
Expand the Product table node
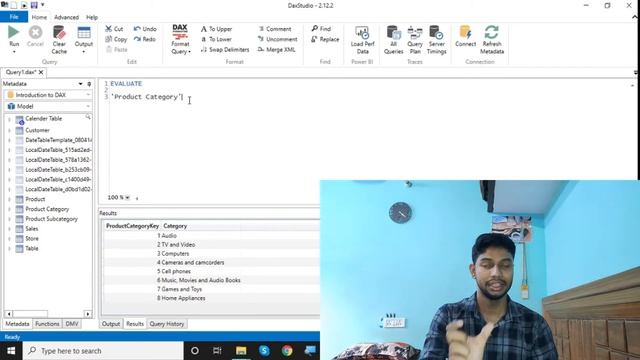pyautogui.click(x=9, y=200)
